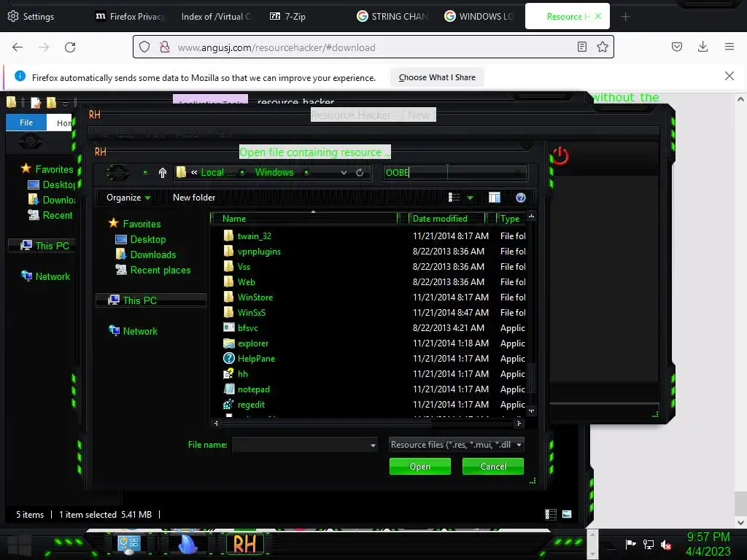Open the twain_32 folder icon

(x=228, y=236)
